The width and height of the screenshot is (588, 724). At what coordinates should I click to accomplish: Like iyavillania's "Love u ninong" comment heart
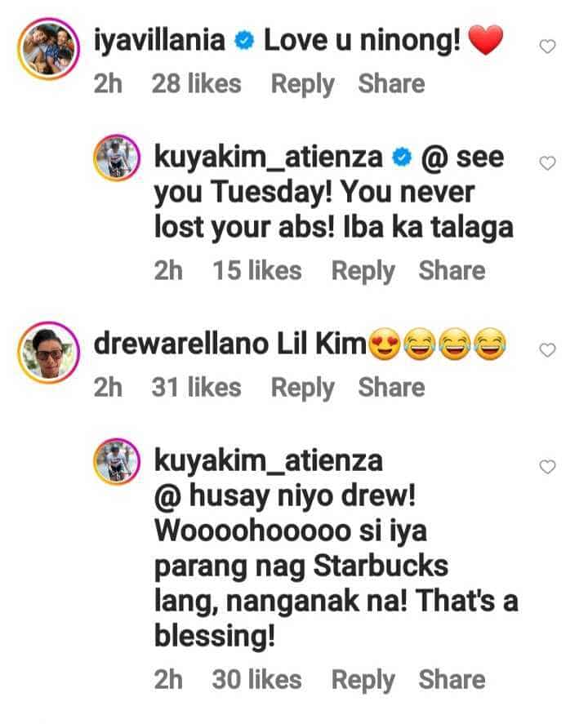pos(547,47)
